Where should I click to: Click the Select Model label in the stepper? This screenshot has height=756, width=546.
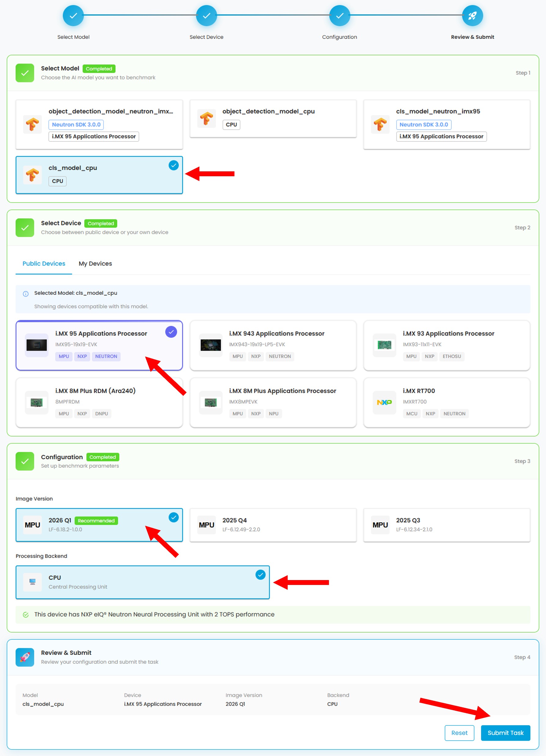pyautogui.click(x=73, y=37)
